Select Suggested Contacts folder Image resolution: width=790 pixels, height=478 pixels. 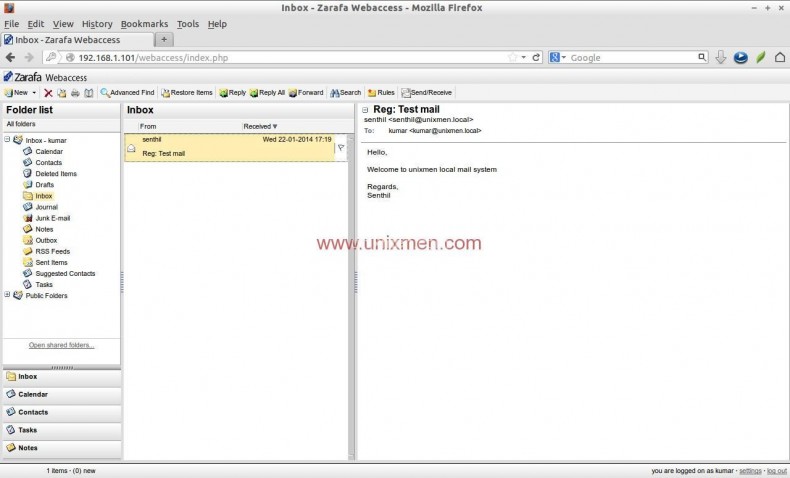point(65,274)
